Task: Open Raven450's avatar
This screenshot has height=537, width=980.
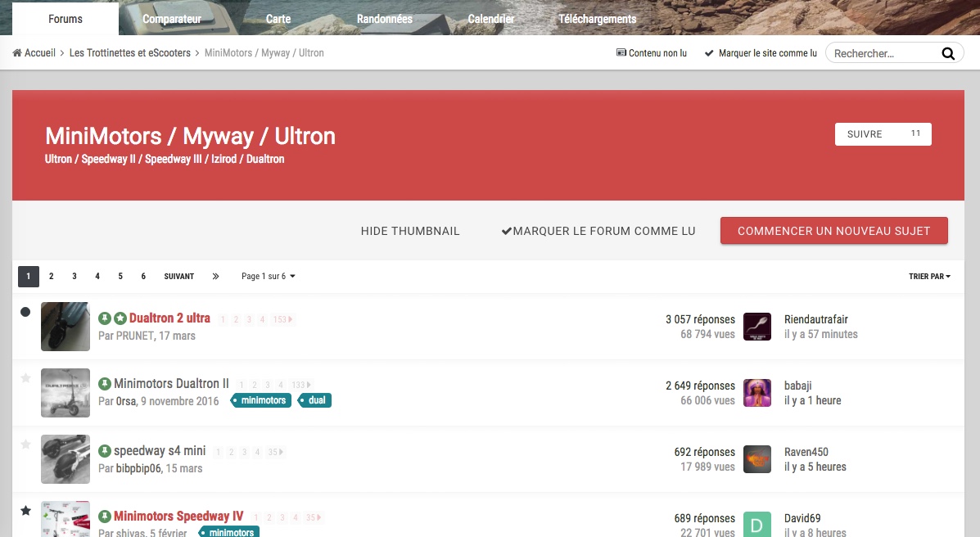Action: [x=756, y=459]
